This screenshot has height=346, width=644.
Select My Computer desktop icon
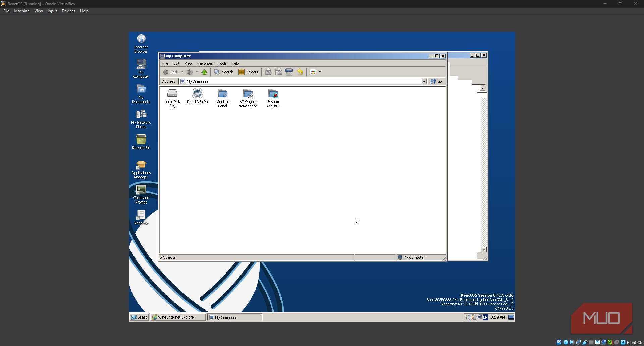click(x=141, y=69)
